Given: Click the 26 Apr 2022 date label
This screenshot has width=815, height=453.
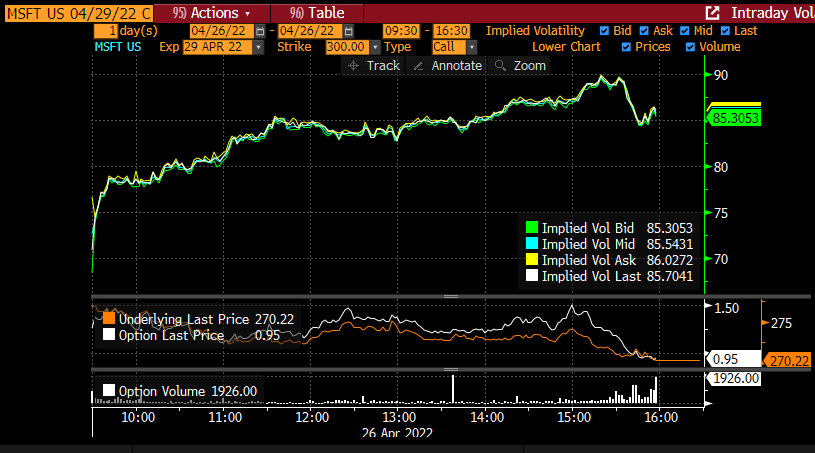Looking at the screenshot, I should pos(397,432).
